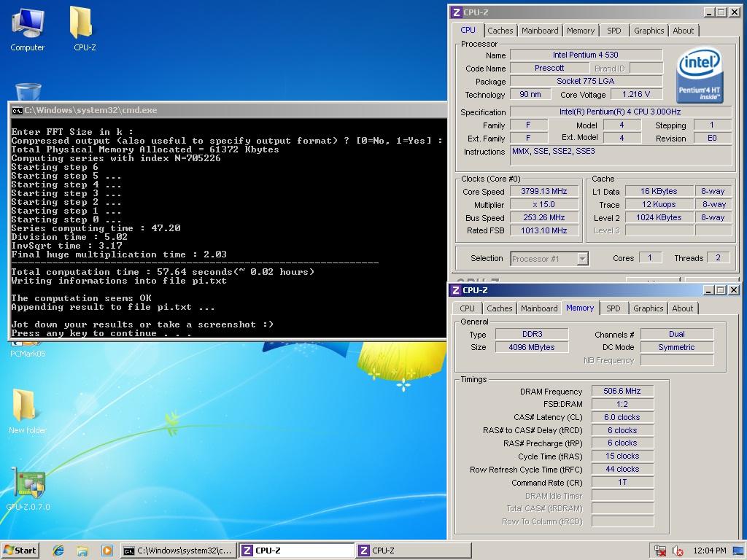Image resolution: width=747 pixels, height=560 pixels.
Task: Open Graphics tab in bottom CPU-Z window
Action: coord(648,308)
